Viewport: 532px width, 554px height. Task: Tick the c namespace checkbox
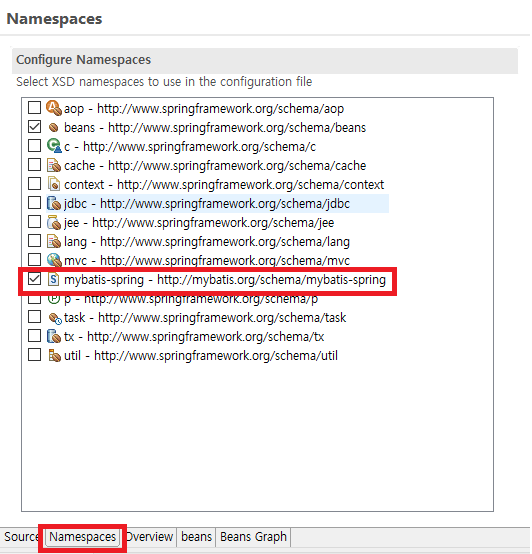[34, 146]
